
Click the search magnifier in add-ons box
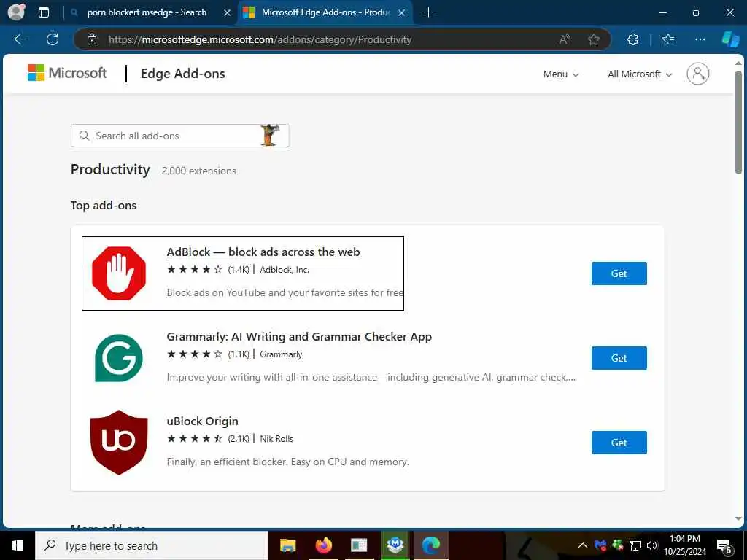click(x=85, y=136)
